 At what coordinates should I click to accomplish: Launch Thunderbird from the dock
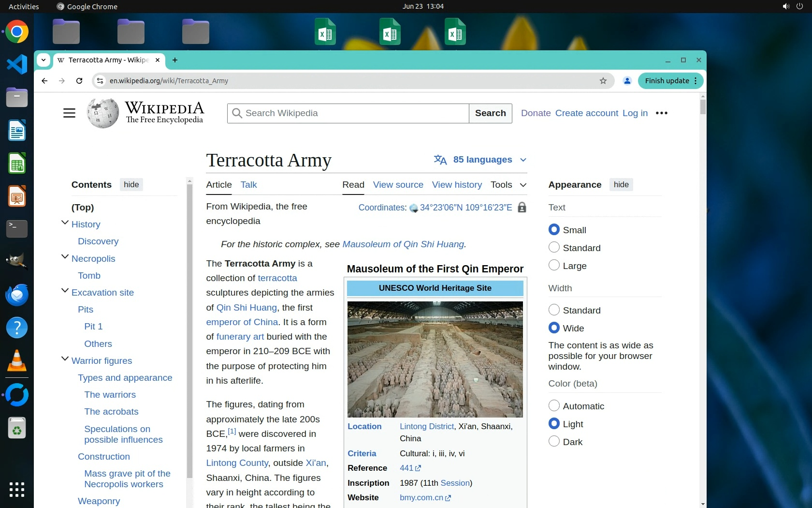pos(17,295)
